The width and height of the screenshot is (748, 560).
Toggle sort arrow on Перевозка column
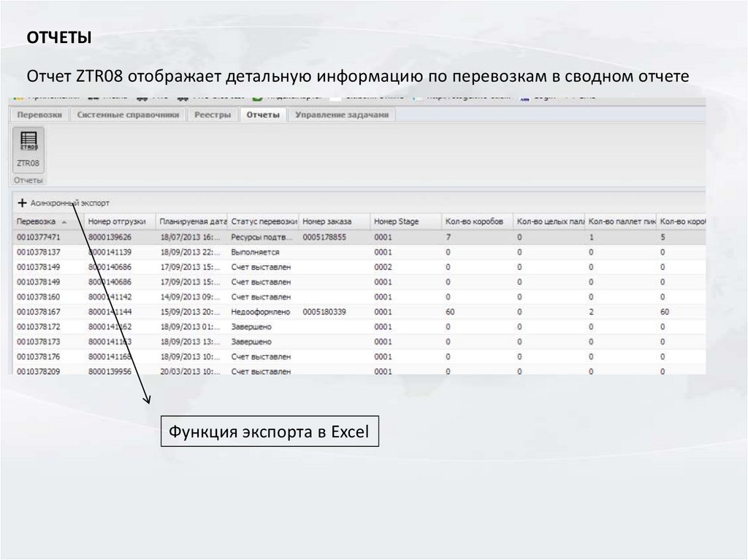click(x=65, y=221)
